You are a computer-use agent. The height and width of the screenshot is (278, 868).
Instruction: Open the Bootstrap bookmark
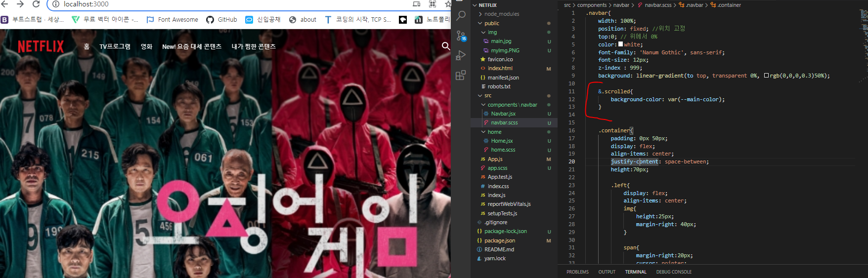32,20
